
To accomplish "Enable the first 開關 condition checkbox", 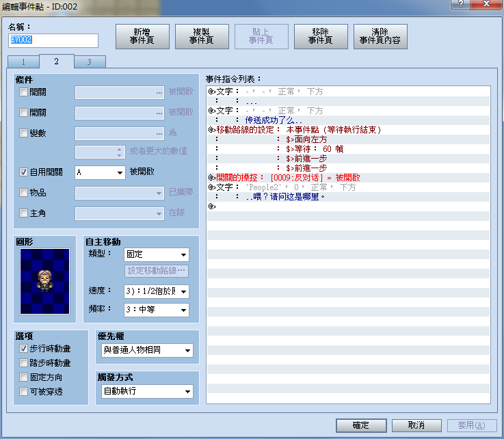I will coord(23,92).
